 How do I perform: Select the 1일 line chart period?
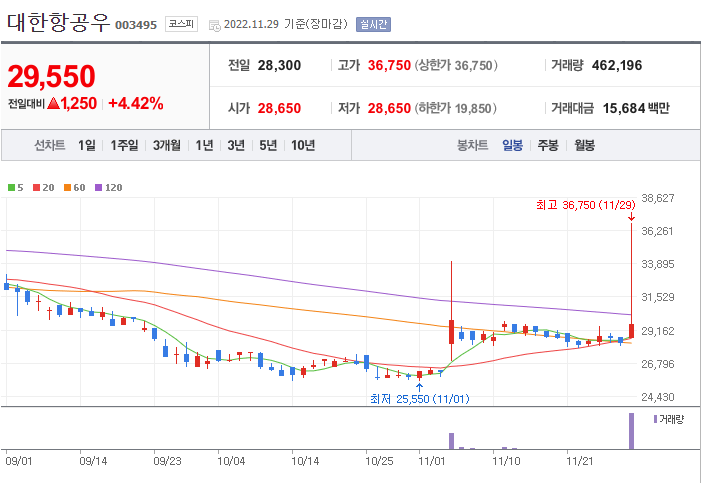coord(87,145)
